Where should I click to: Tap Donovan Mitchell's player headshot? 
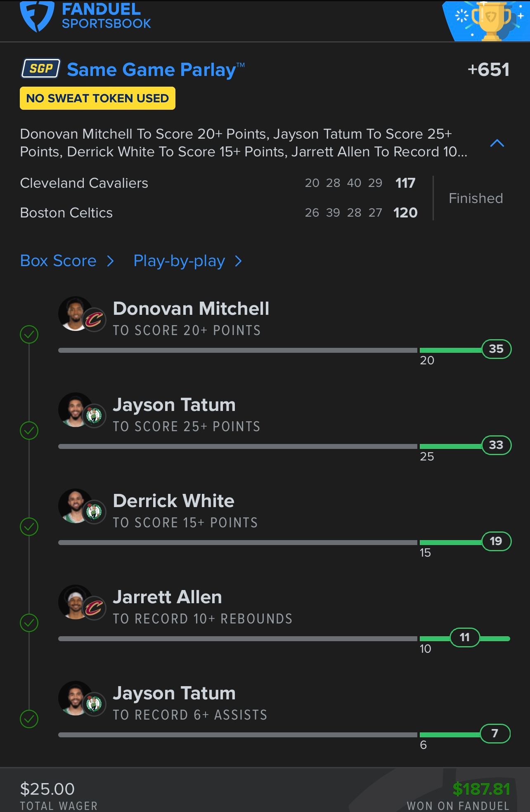pyautogui.click(x=75, y=314)
